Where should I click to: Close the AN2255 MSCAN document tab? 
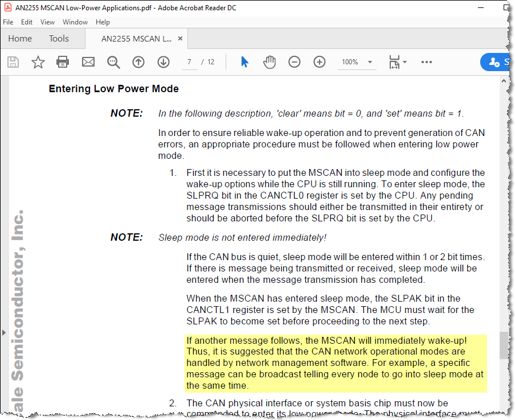[180, 38]
